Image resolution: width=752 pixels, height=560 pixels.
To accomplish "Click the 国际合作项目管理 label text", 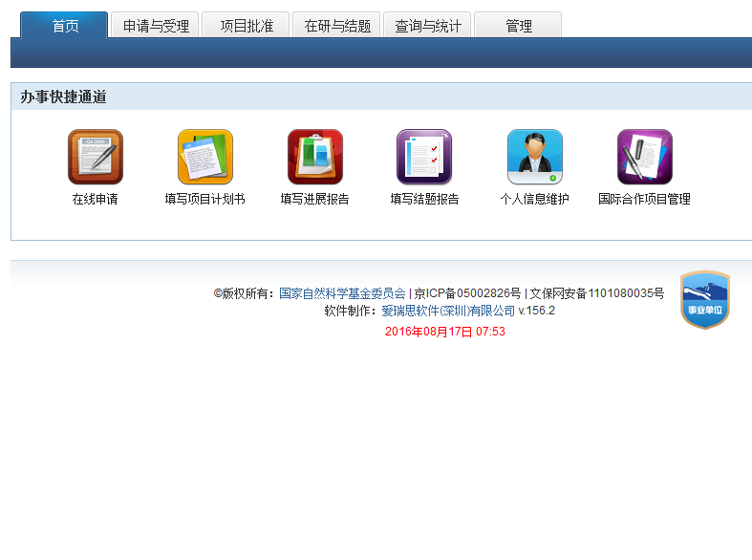I will [x=644, y=199].
